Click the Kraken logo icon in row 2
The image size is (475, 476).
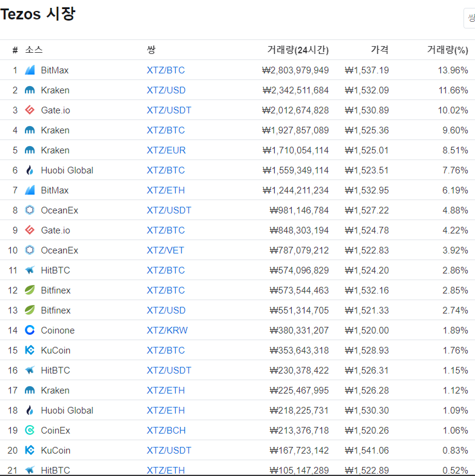[x=30, y=90]
